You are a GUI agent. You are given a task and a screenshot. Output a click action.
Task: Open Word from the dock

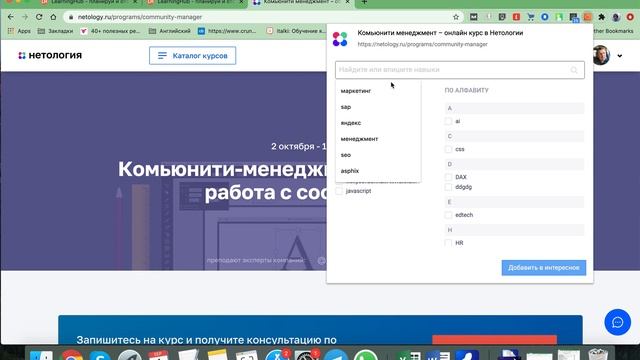pos(438,356)
